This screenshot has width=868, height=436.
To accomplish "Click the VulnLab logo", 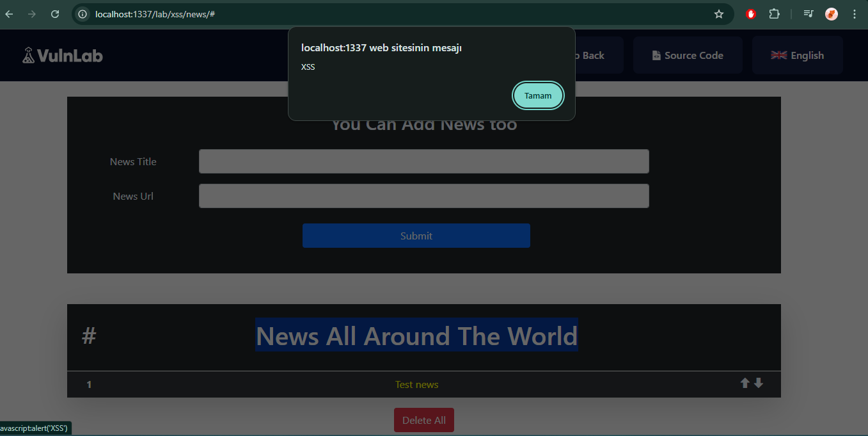I will coord(63,56).
